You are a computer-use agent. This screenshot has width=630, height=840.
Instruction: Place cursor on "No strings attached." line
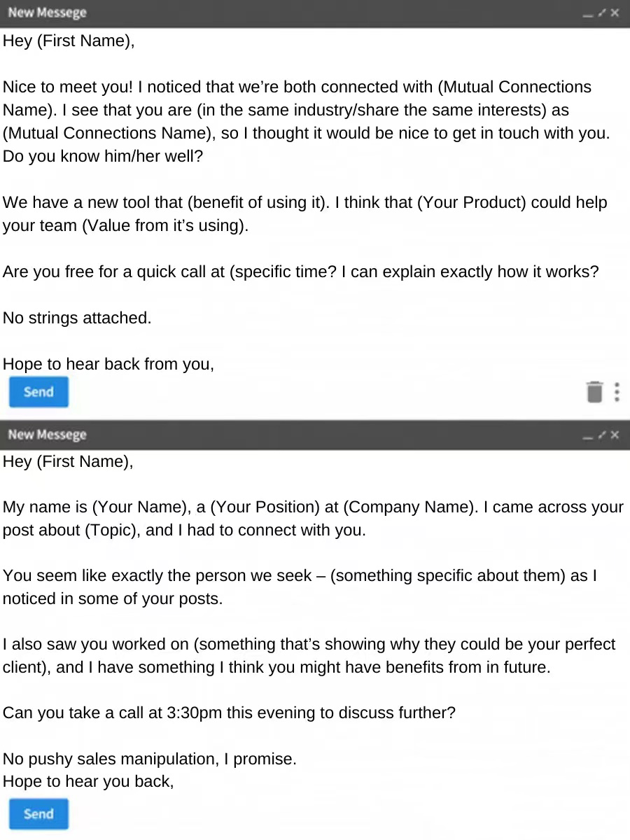(x=77, y=318)
